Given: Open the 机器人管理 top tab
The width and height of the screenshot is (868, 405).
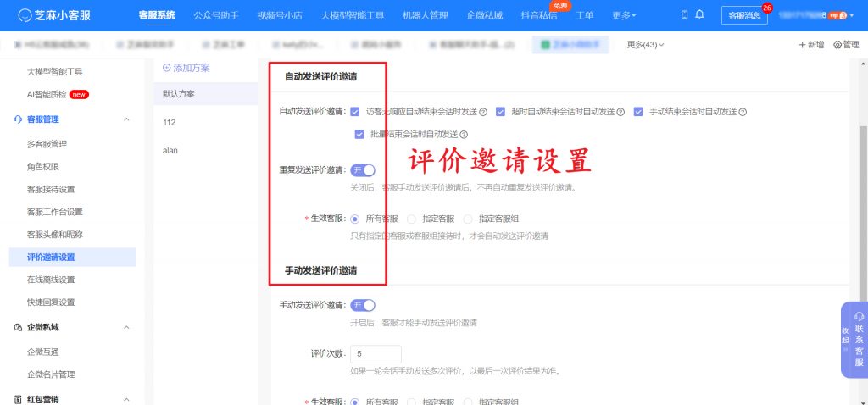Looking at the screenshot, I should pos(426,15).
